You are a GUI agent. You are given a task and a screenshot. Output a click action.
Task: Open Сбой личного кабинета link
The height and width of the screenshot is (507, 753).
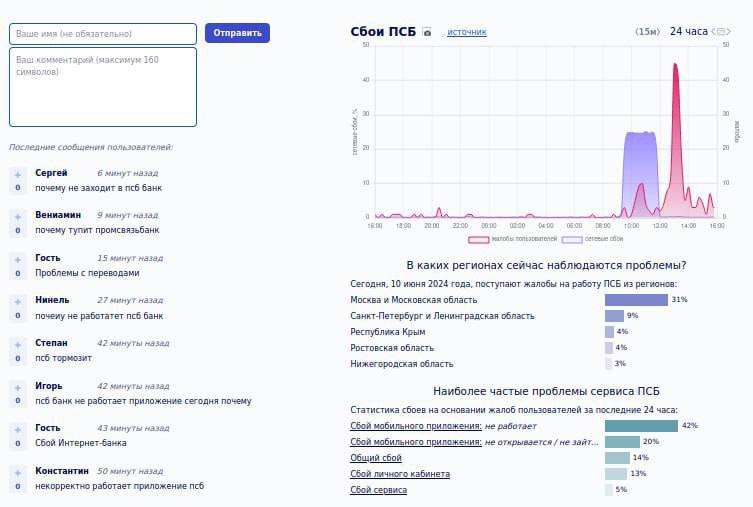coord(400,474)
